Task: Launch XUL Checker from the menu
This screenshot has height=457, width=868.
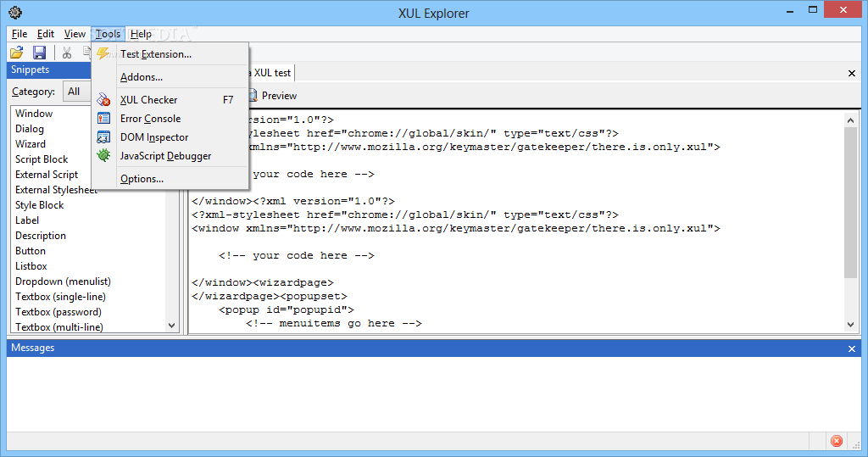Action: 170,100
